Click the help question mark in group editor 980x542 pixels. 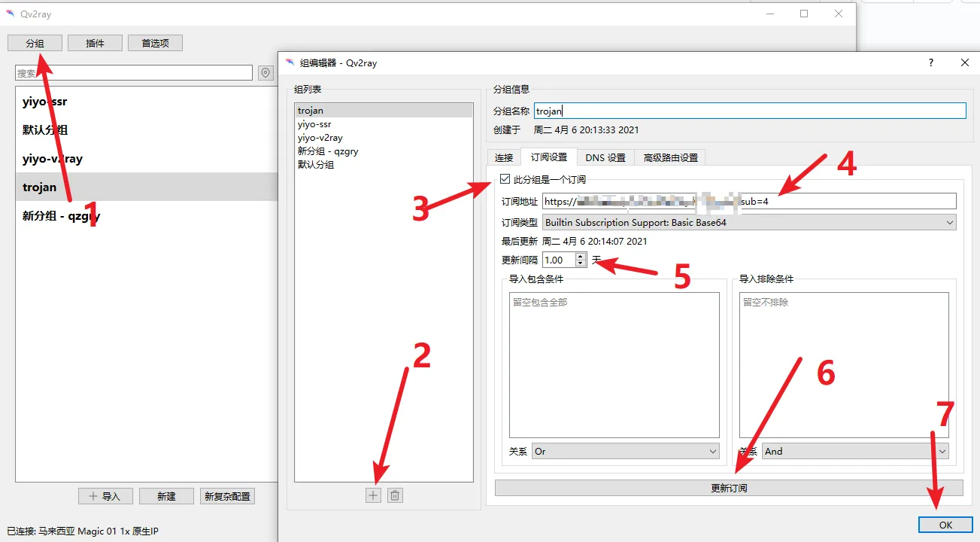click(931, 63)
